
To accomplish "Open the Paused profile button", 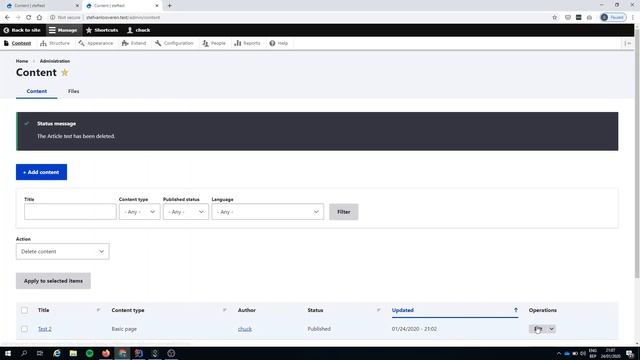I will click(x=613, y=18).
